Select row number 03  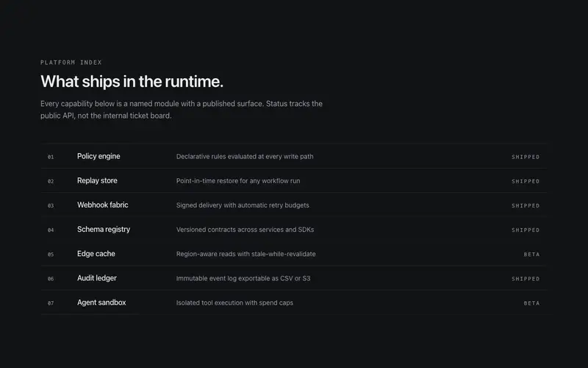[x=51, y=206]
